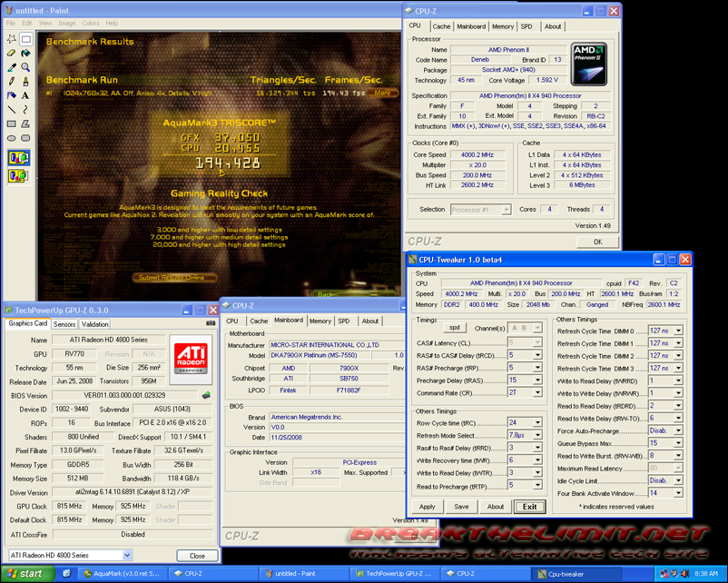
Task: Click the Apply button in CPU-Tweaker
Action: click(x=428, y=507)
